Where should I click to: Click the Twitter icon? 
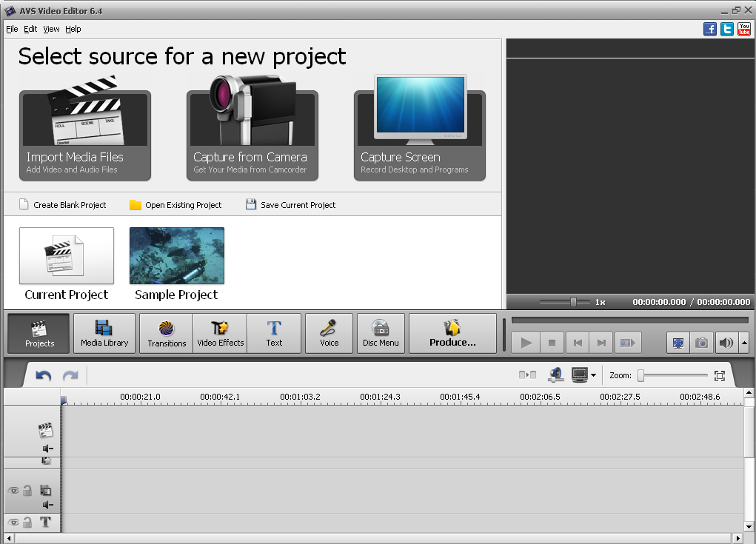[727, 29]
